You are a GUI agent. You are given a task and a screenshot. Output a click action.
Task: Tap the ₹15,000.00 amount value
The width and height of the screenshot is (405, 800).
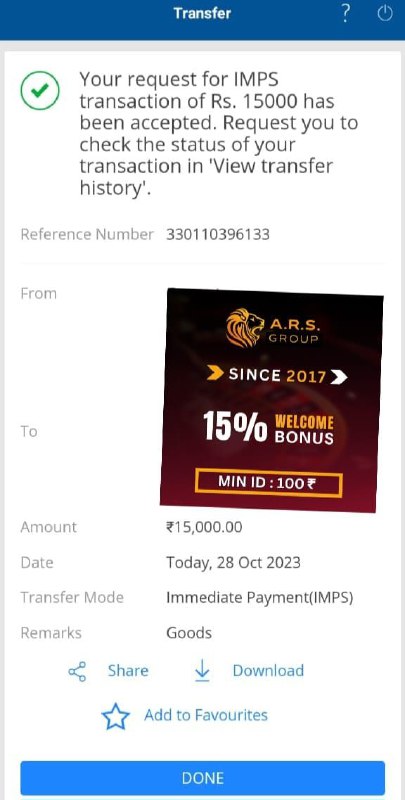[204, 527]
